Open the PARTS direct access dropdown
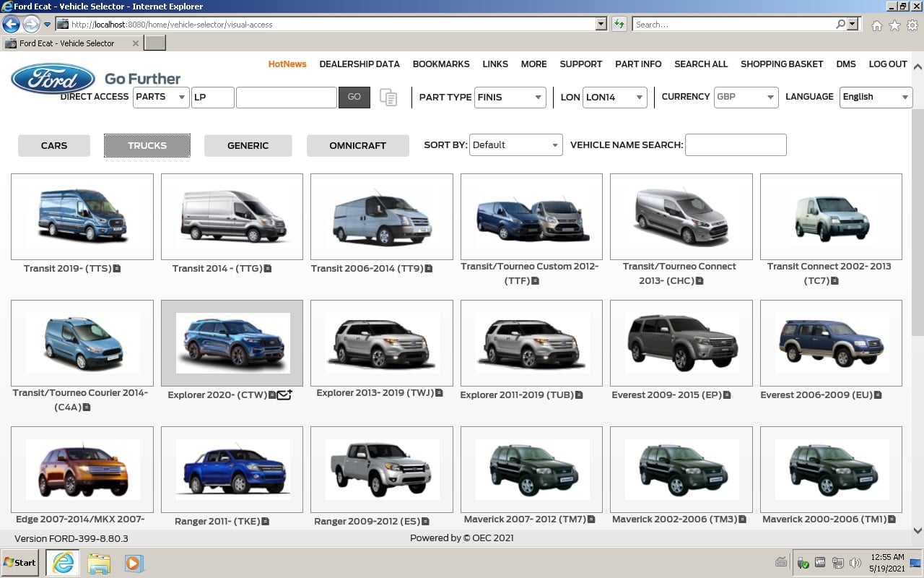Screen dimensions: 924x578 (161, 97)
